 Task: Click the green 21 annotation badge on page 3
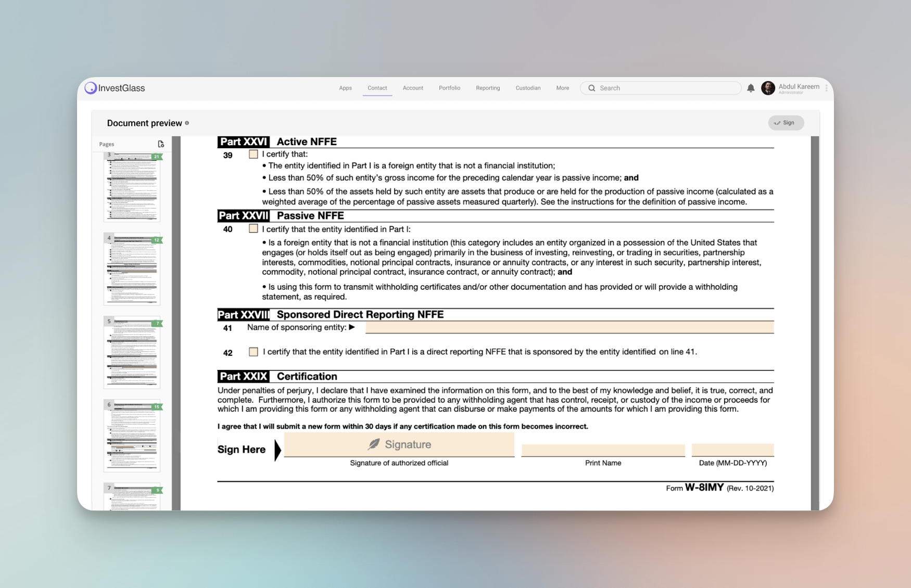coord(157,157)
